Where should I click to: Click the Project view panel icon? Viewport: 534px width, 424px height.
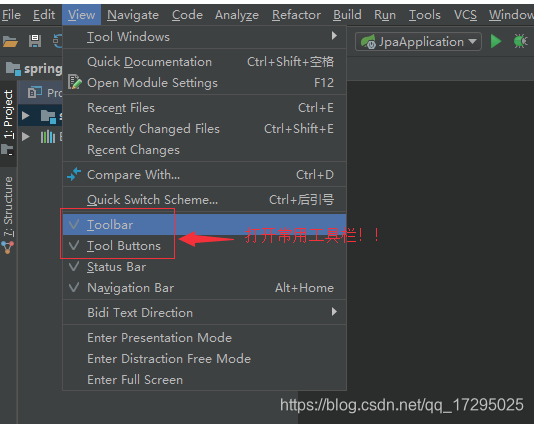click(x=34, y=92)
